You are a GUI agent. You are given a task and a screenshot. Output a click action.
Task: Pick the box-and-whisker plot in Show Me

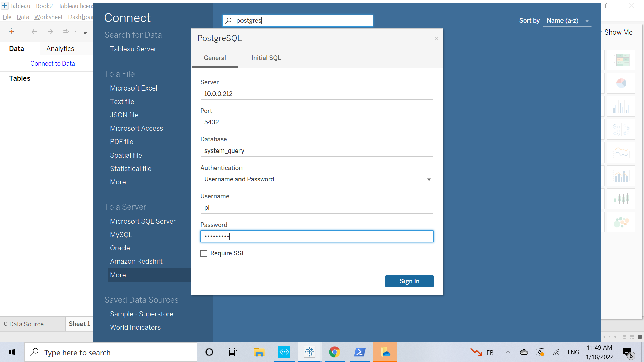pyautogui.click(x=621, y=199)
